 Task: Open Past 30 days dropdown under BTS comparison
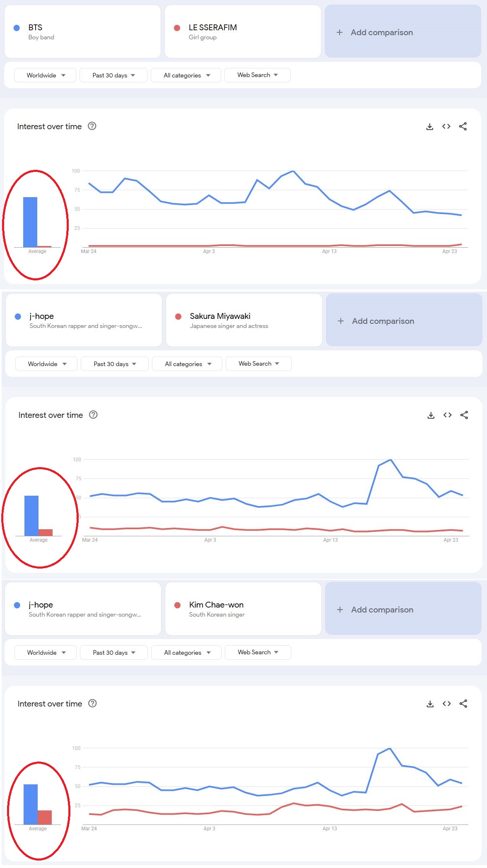pyautogui.click(x=113, y=75)
